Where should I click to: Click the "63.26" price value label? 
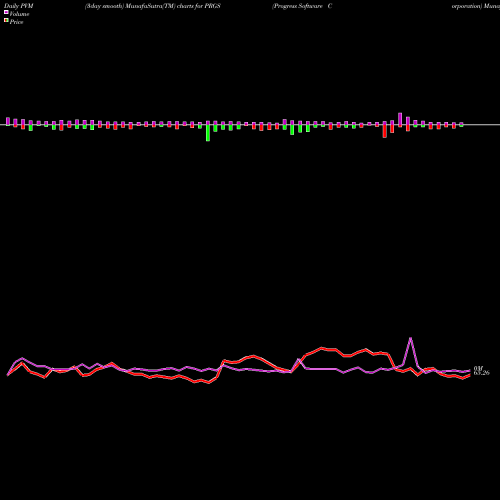coord(481,373)
